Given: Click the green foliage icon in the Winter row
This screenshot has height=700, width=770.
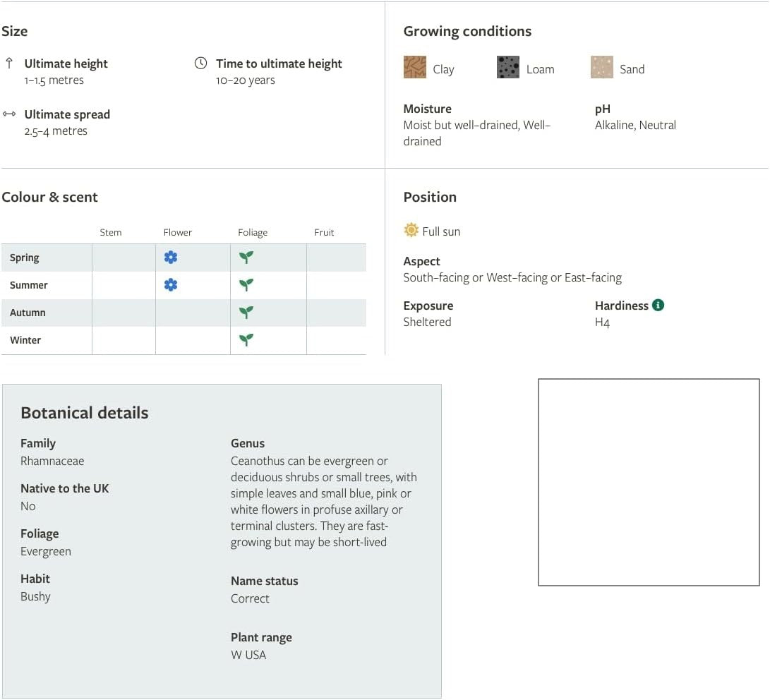Looking at the screenshot, I should pyautogui.click(x=246, y=339).
